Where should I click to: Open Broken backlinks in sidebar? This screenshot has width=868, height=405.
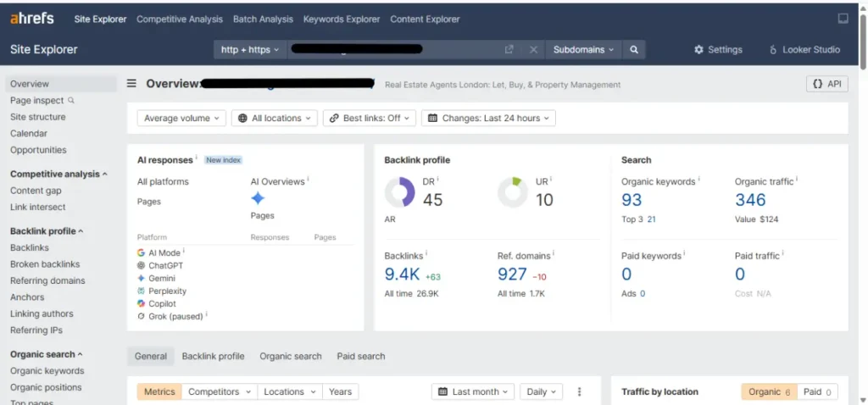click(x=45, y=264)
